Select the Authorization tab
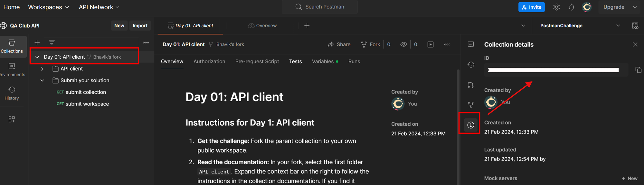This screenshot has width=644, height=185. tap(209, 62)
